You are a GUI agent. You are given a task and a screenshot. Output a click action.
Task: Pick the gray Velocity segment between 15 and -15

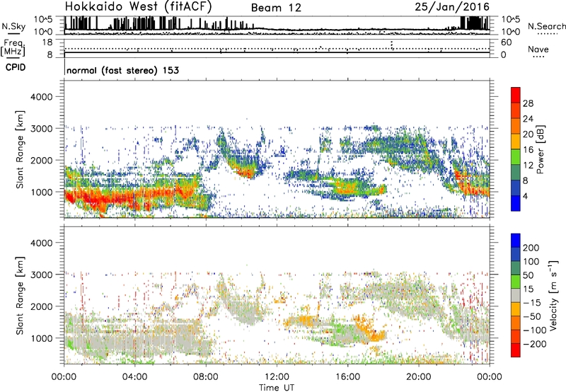coord(516,296)
